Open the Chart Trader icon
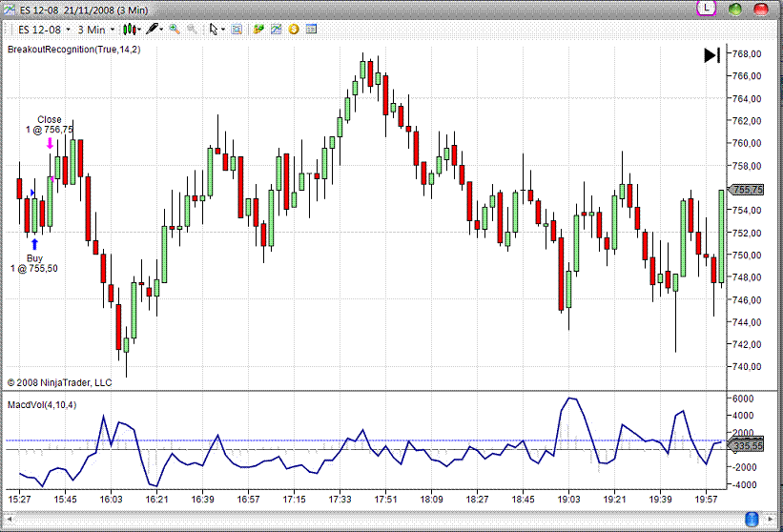Image resolution: width=783 pixels, height=532 pixels. (x=258, y=30)
